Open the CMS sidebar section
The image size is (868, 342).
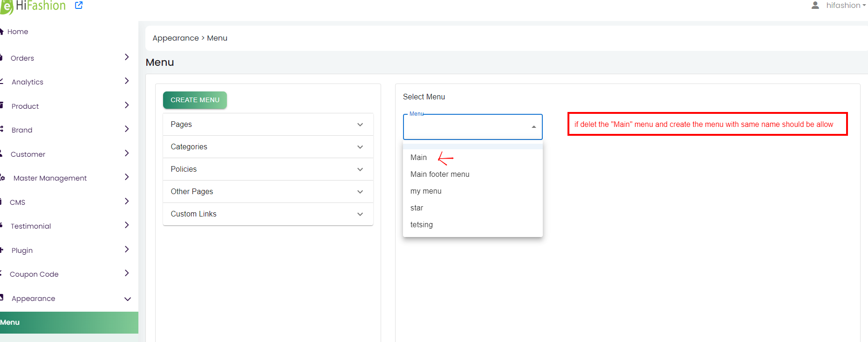tap(17, 202)
